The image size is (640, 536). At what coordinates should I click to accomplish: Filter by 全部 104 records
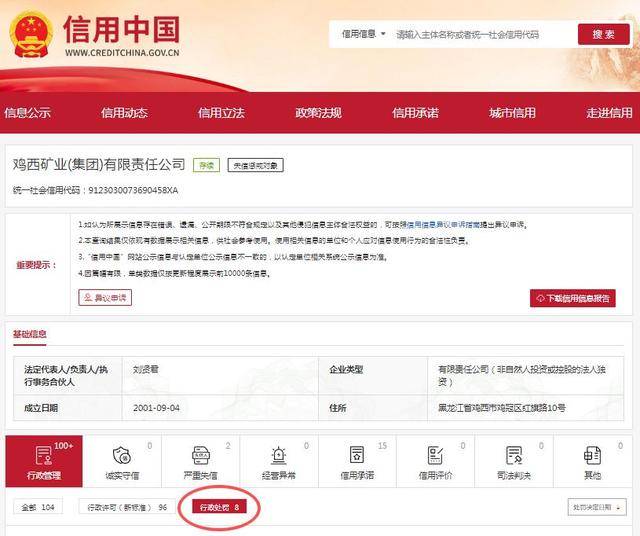click(38, 507)
